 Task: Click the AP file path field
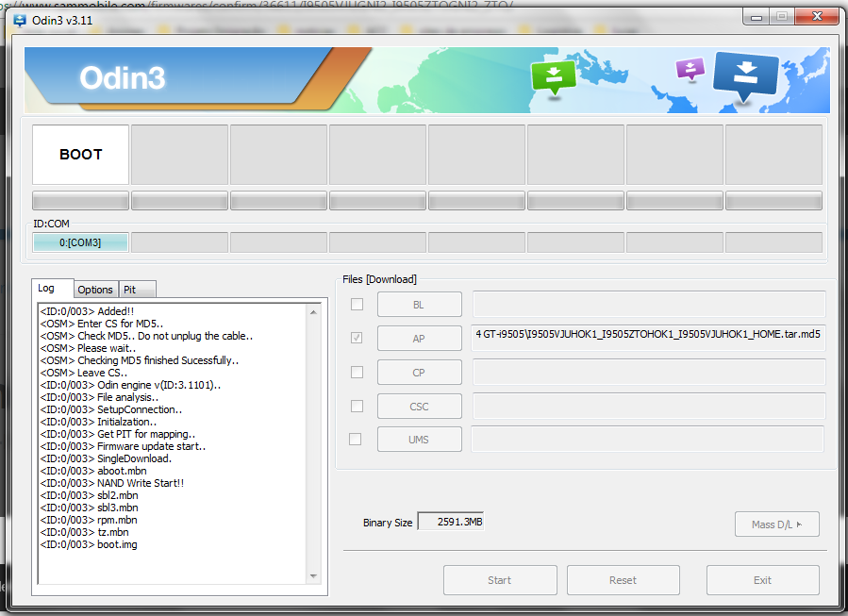pyautogui.click(x=648, y=338)
